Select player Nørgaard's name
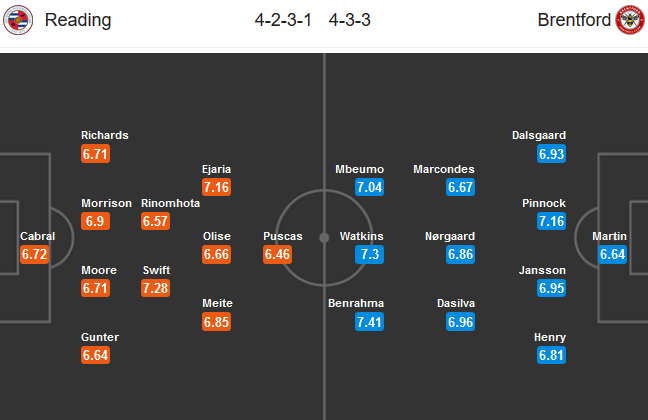Viewport: 648px width, 420px height. [x=448, y=237]
